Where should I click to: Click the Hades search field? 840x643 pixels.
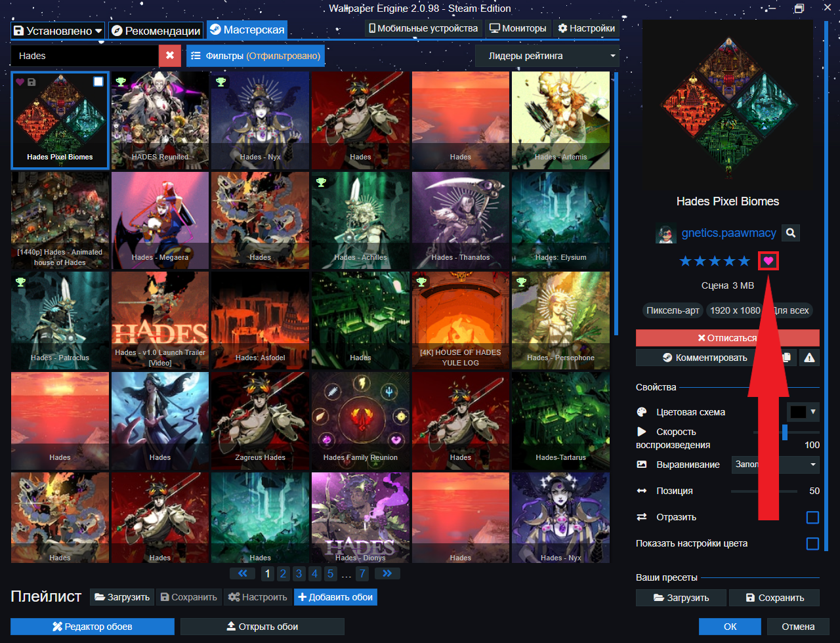85,56
